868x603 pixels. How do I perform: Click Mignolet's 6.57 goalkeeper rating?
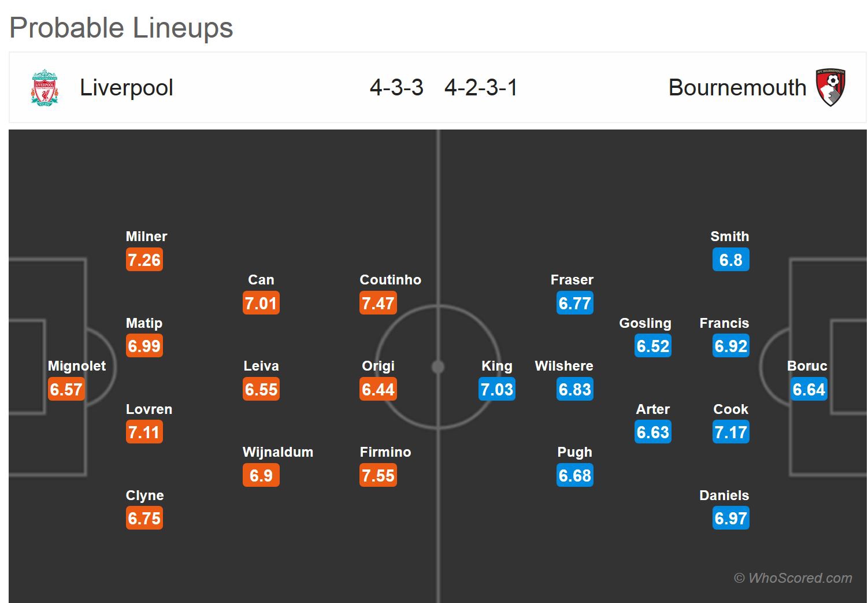tap(66, 390)
